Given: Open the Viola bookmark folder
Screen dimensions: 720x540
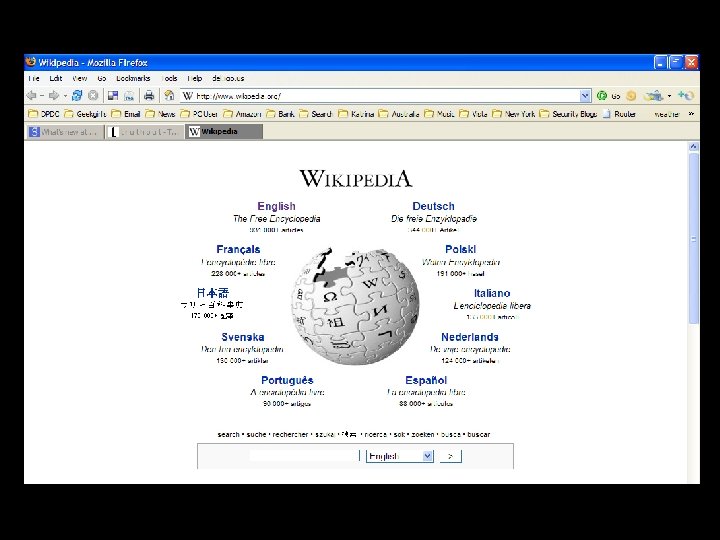Looking at the screenshot, I should (x=473, y=114).
